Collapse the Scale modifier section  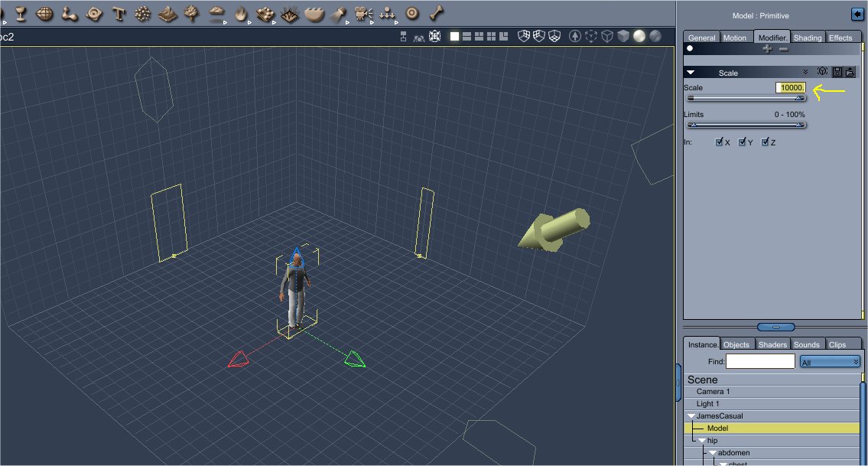(691, 73)
